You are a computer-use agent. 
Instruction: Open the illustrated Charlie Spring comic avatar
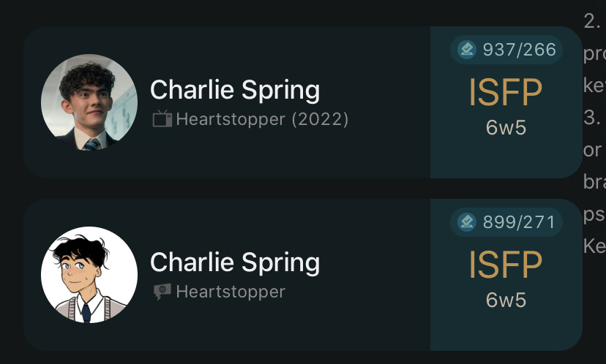click(89, 275)
